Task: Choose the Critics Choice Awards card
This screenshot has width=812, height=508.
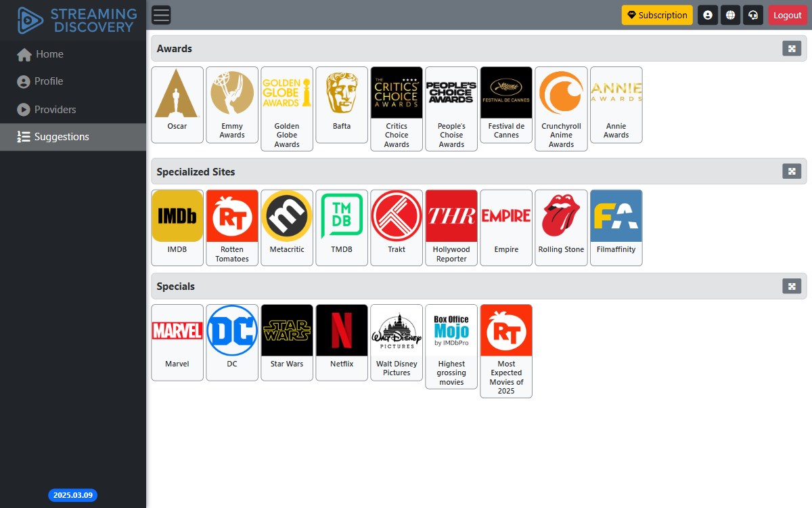Action: (x=397, y=109)
